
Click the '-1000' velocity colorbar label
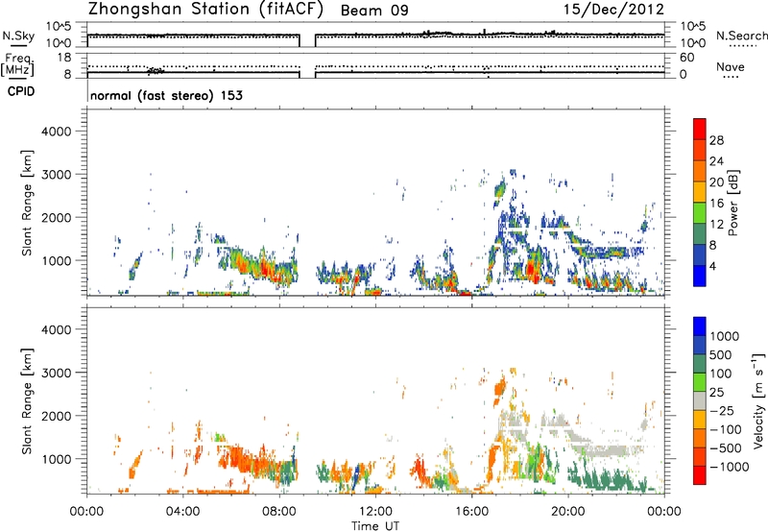coord(730,467)
